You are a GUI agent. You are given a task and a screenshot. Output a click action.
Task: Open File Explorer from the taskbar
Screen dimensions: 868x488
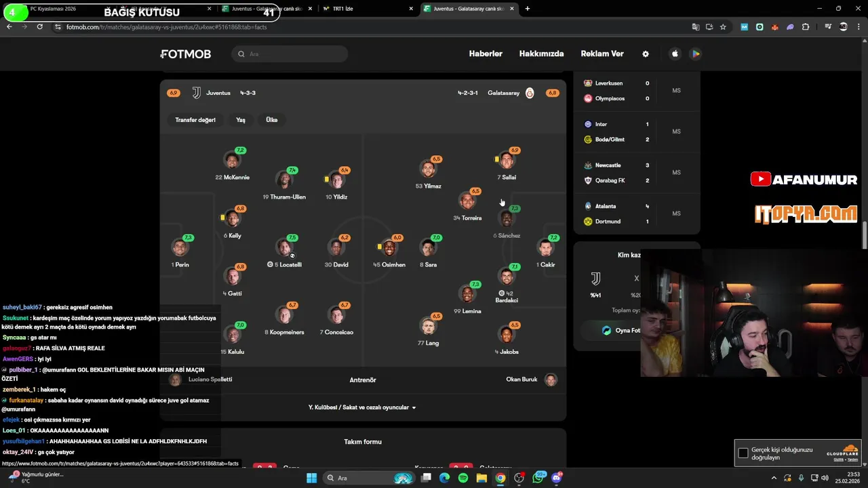[481, 478]
